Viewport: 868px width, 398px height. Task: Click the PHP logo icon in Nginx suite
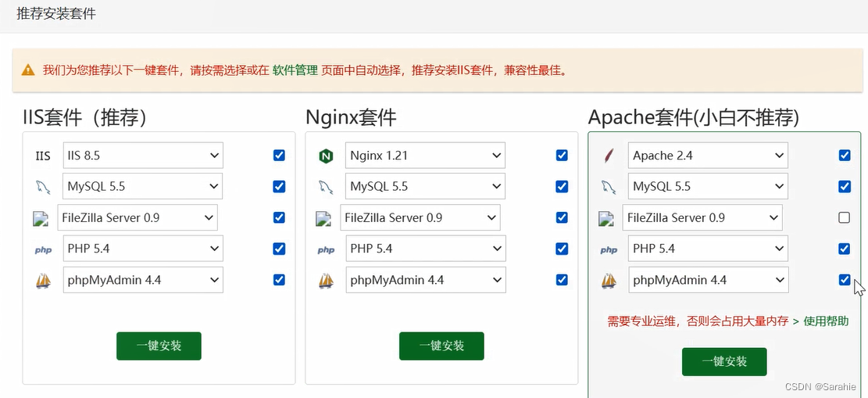[326, 250]
